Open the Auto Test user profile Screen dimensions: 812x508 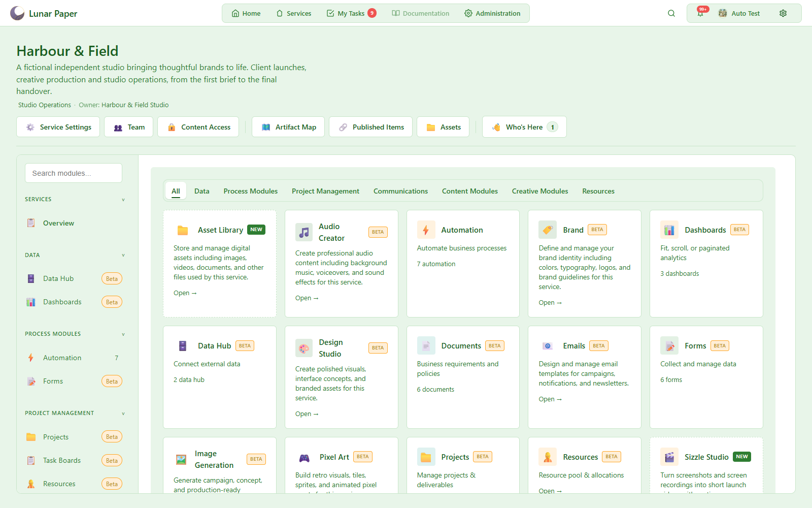(739, 13)
